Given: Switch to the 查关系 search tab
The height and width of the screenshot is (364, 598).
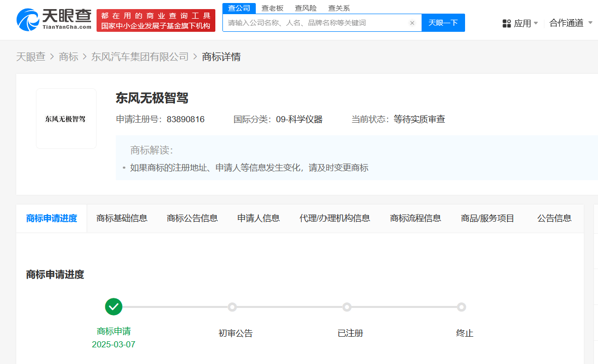Looking at the screenshot, I should coord(339,8).
